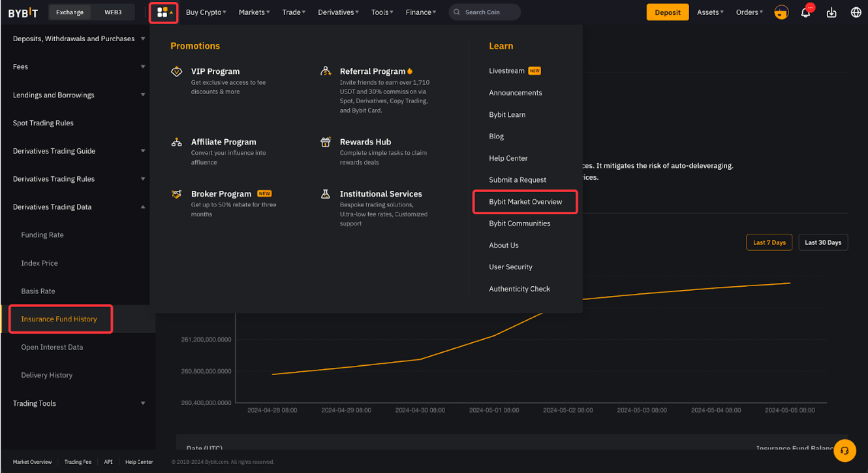Open the Referral Program promotion

[372, 71]
